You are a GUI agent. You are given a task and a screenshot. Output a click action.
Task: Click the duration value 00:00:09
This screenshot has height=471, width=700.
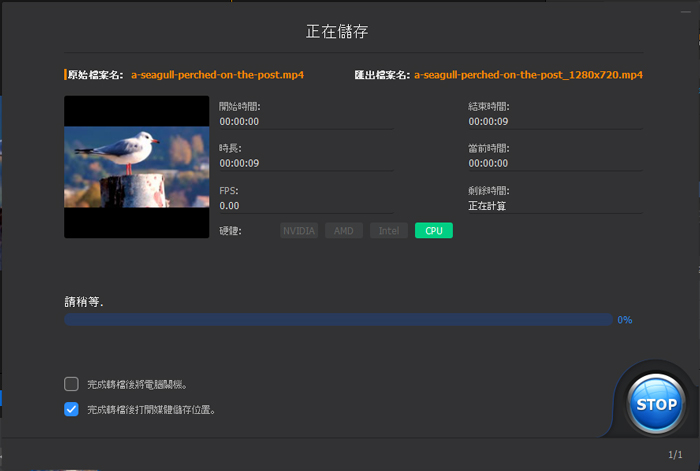pyautogui.click(x=239, y=163)
